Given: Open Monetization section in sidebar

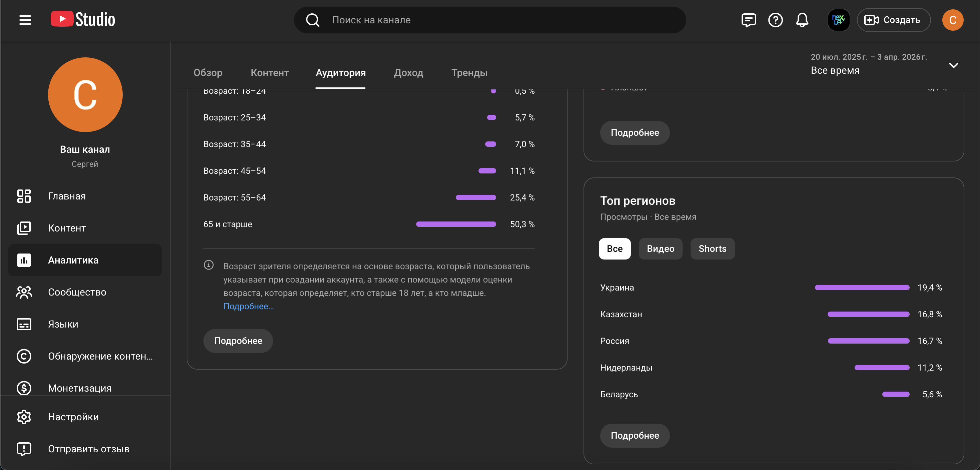Looking at the screenshot, I should [x=79, y=388].
